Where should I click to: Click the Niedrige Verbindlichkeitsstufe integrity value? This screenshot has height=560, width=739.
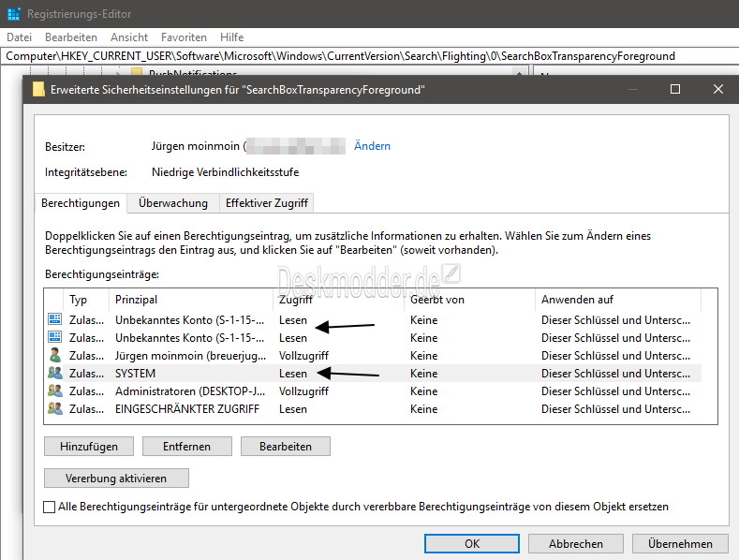(x=226, y=172)
